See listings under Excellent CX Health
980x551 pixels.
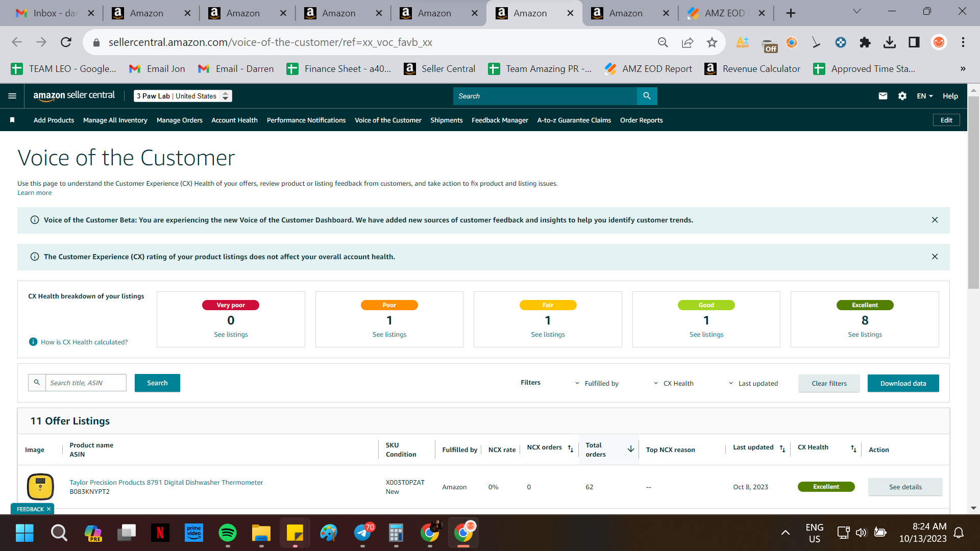865,334
